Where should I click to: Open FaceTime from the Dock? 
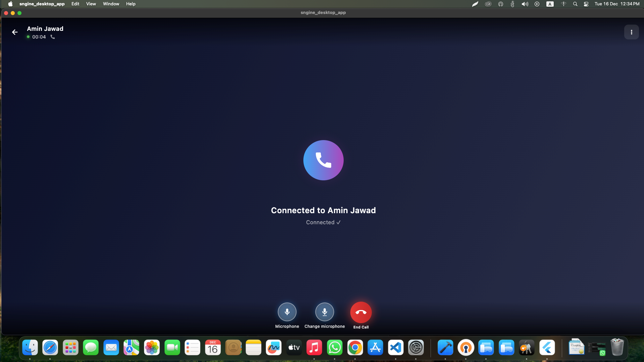(172, 348)
